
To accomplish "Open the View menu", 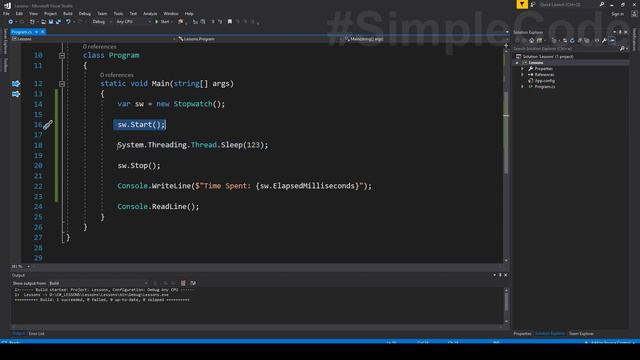I will click(x=33, y=13).
